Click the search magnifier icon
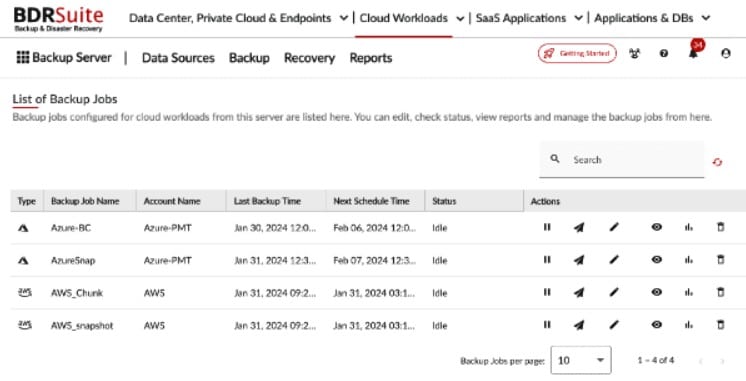 coord(554,158)
